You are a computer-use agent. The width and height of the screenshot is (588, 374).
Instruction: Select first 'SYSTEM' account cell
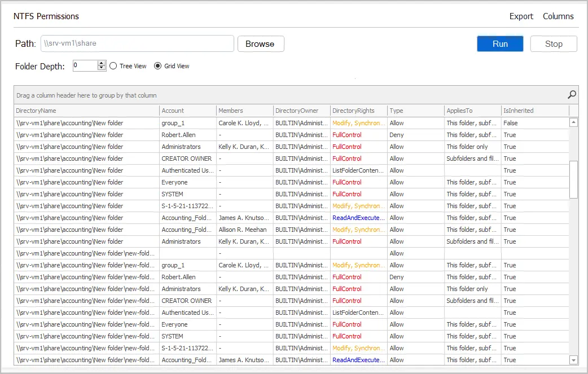pyautogui.click(x=188, y=194)
